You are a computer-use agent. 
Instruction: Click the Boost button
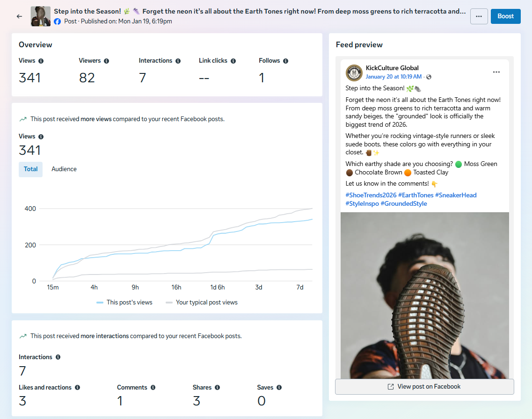point(505,16)
